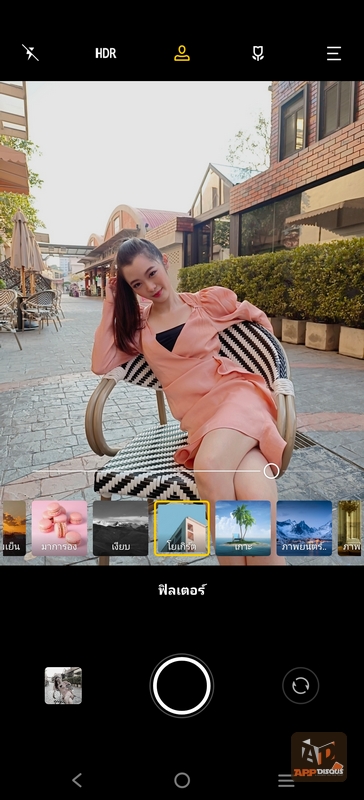The height and width of the screenshot is (800, 364).
Task: Select the โยเกิร์ต filter
Action: 182,528
